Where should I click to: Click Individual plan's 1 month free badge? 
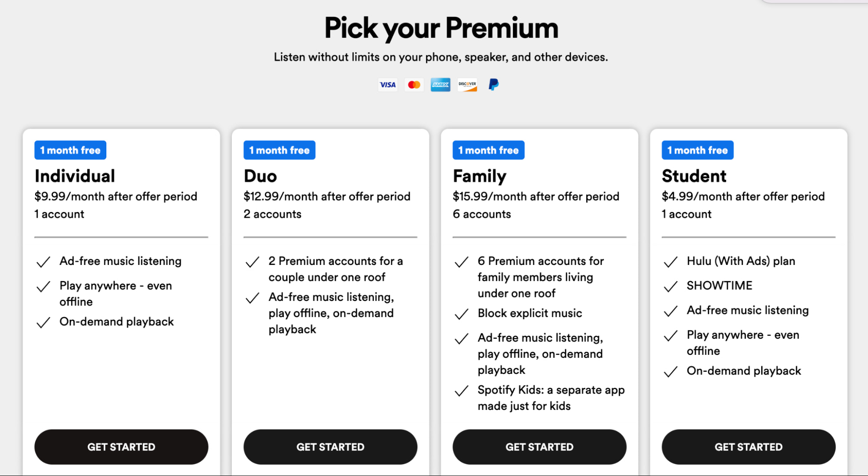click(70, 150)
